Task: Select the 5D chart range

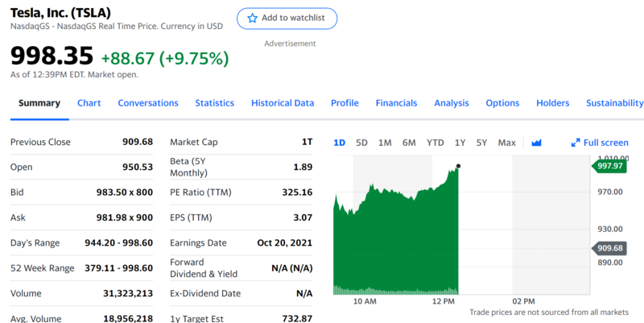Action: (361, 143)
